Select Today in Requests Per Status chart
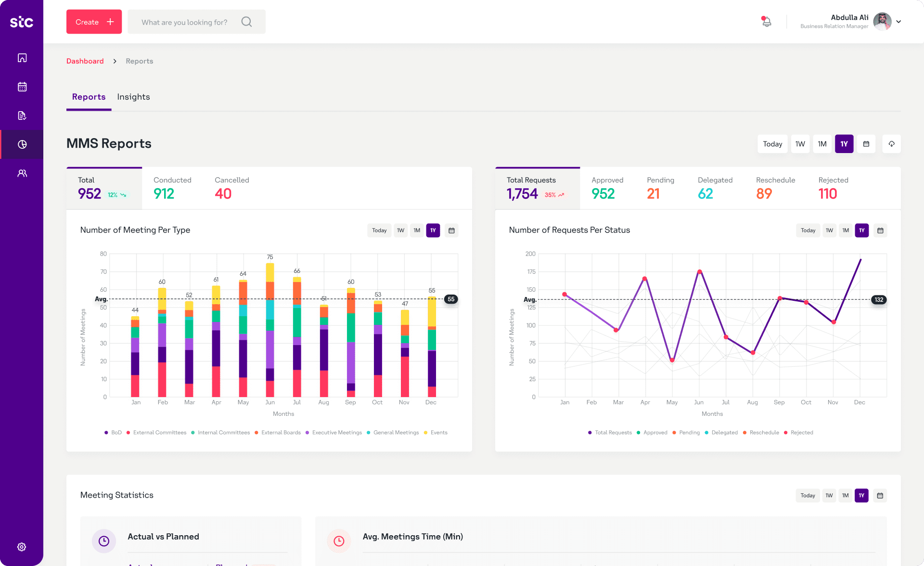 coord(808,231)
